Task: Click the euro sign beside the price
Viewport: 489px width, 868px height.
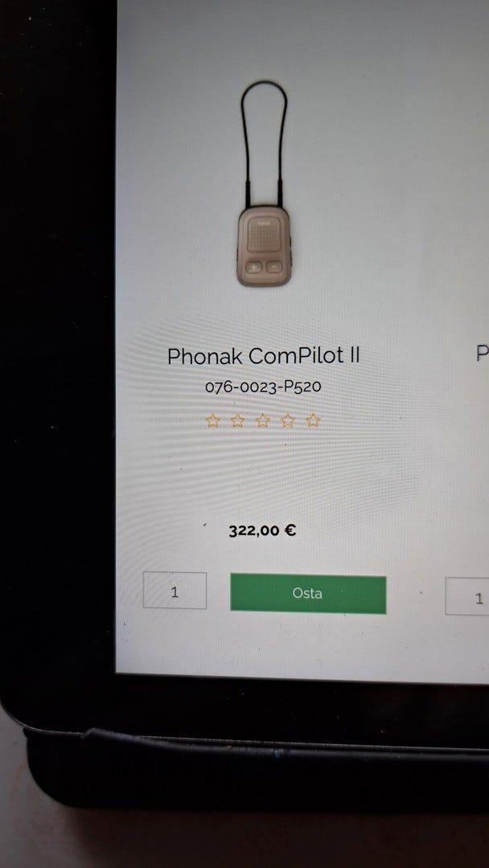Action: click(290, 530)
